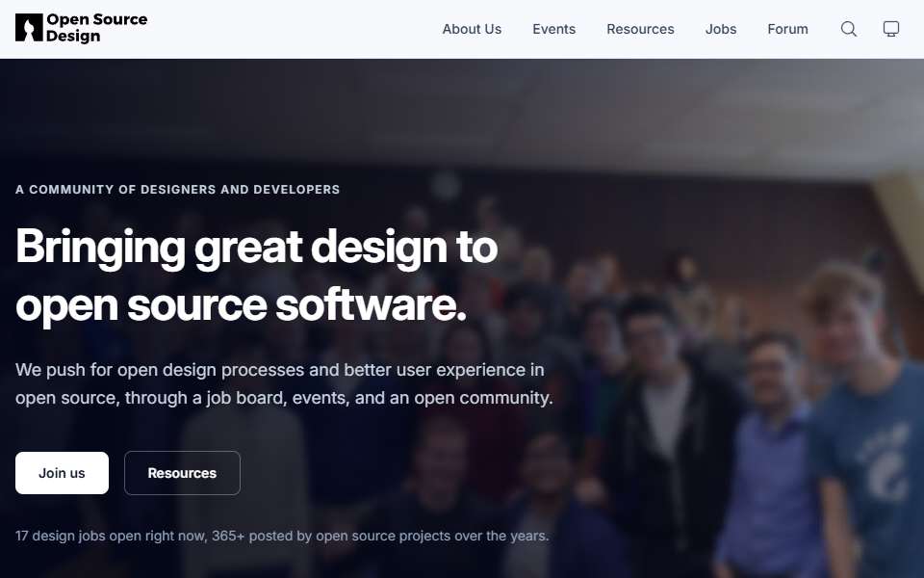Click the outlined Resources hero button
Image resolution: width=924 pixels, height=578 pixels.
click(182, 473)
